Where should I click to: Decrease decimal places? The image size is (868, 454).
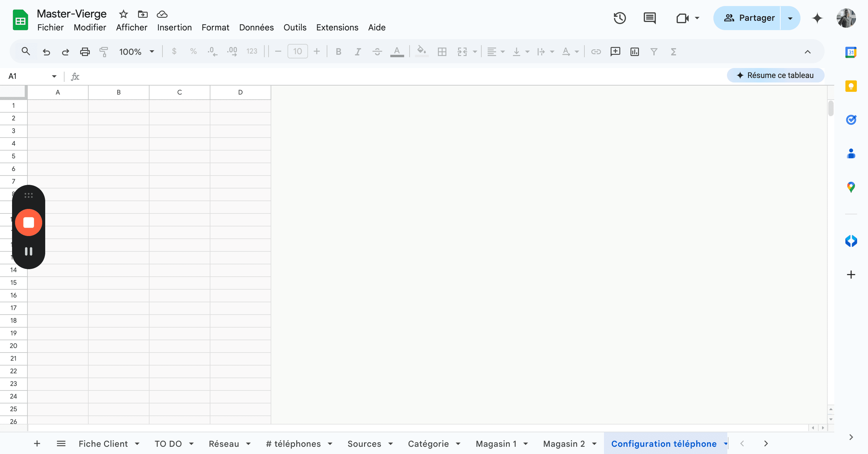(212, 51)
